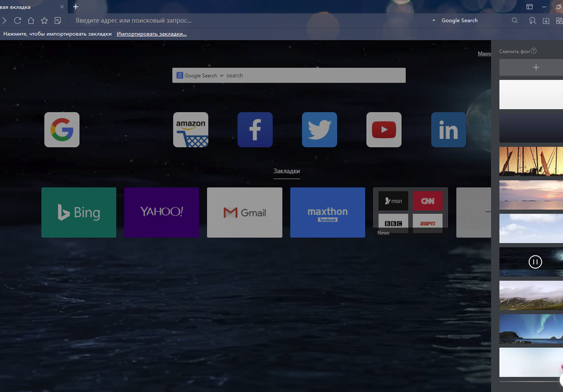Open the grid apps icon in the toolbar
Image resolution: width=563 pixels, height=392 pixels.
[x=559, y=21]
